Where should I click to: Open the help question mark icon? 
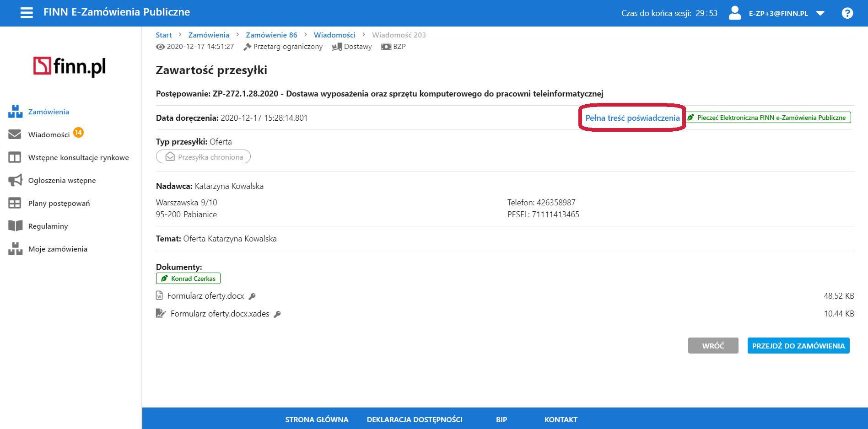(x=847, y=13)
